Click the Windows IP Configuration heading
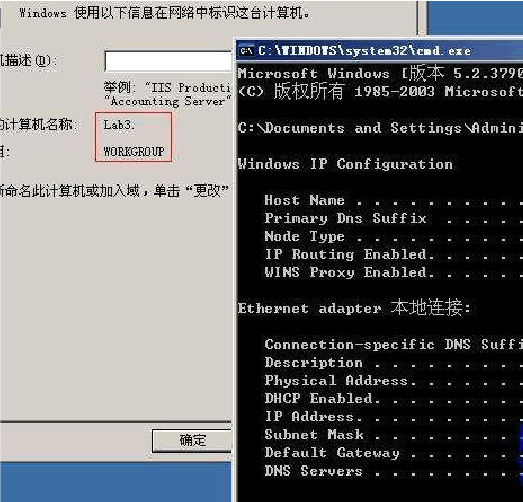The image size is (523, 502). [345, 164]
